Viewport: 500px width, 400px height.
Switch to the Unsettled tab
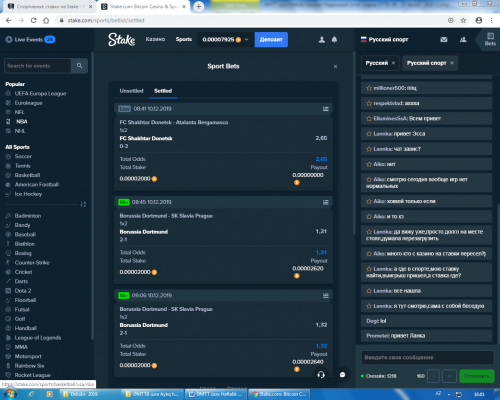[x=131, y=91]
